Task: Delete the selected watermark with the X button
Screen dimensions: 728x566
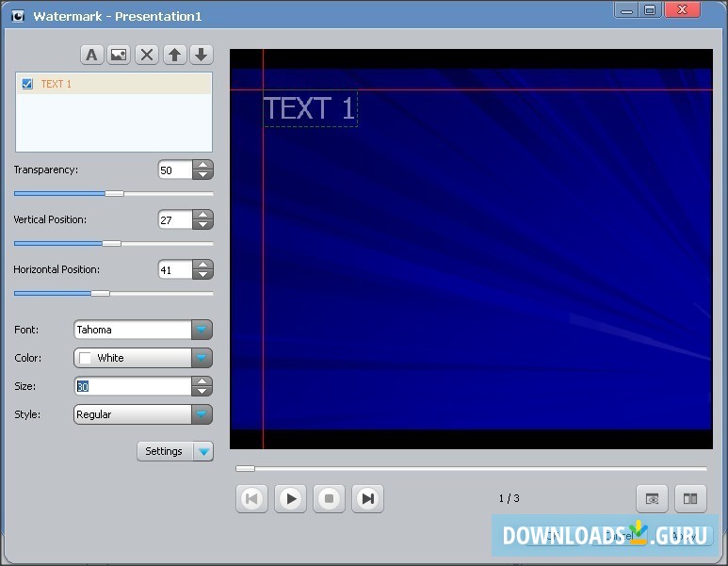Action: point(147,55)
